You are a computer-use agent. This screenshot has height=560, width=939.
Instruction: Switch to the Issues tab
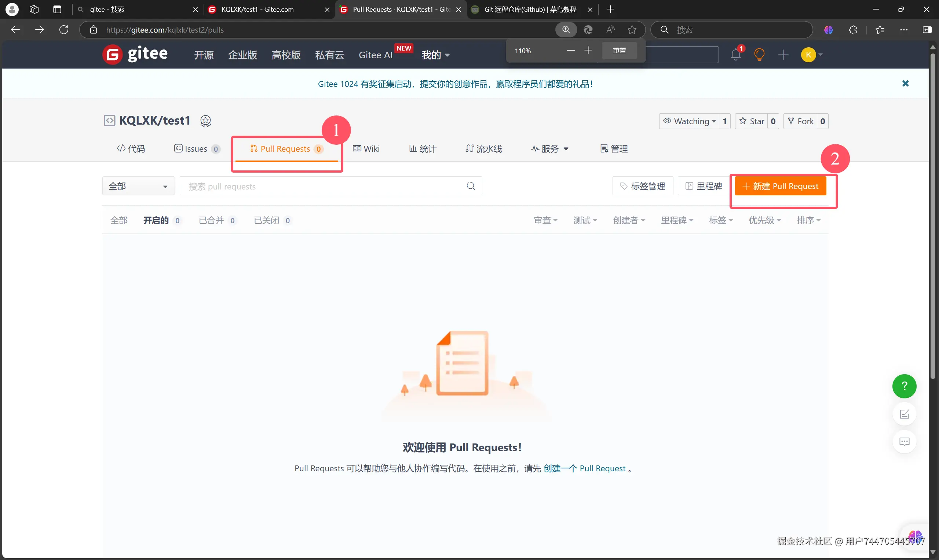tap(196, 149)
